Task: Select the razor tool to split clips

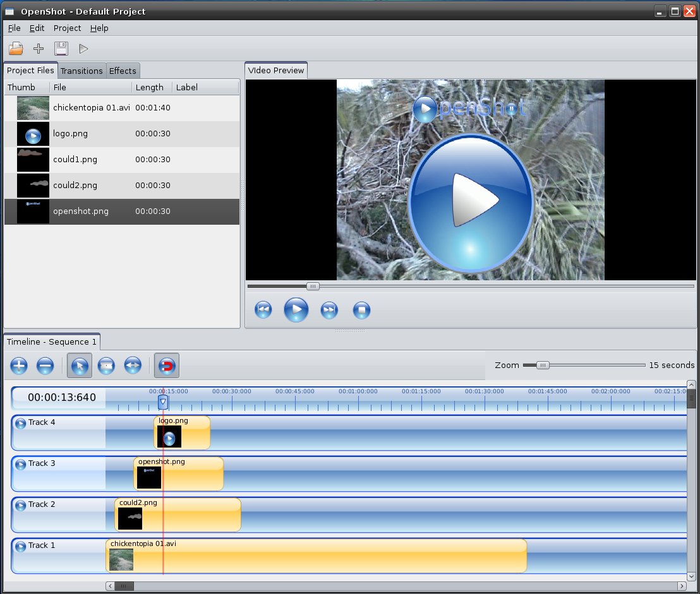Action: [x=106, y=365]
